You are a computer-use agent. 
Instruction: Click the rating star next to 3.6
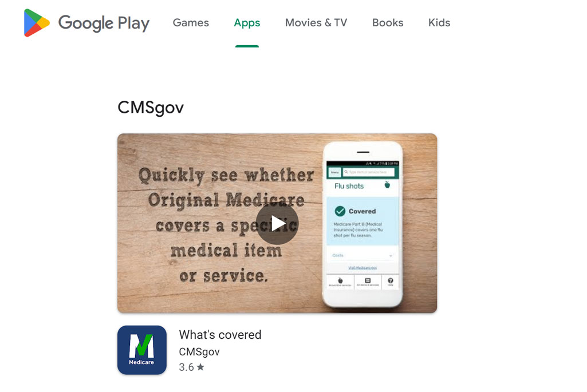200,367
